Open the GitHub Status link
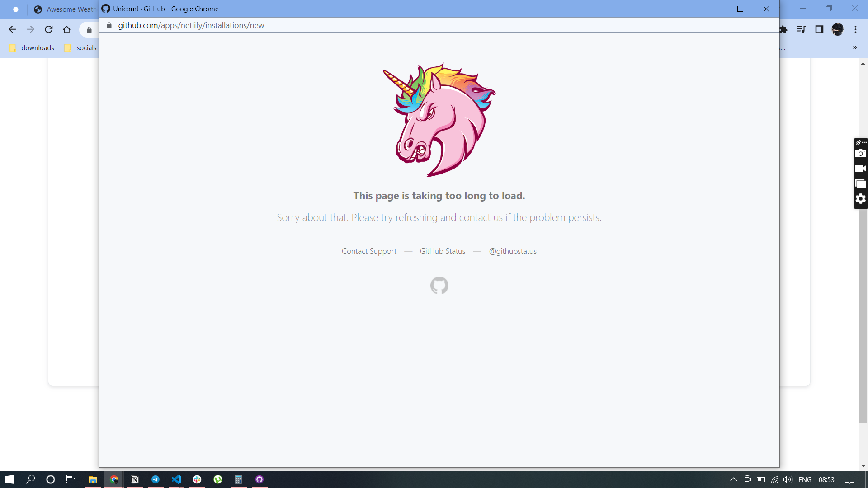The width and height of the screenshot is (868, 488). pyautogui.click(x=442, y=251)
